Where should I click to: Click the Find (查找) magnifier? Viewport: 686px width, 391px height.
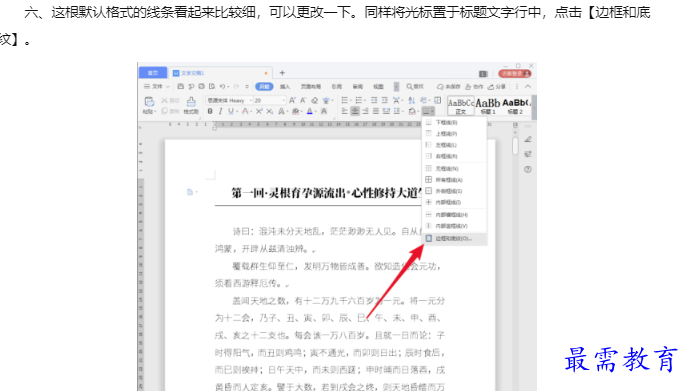tap(415, 87)
